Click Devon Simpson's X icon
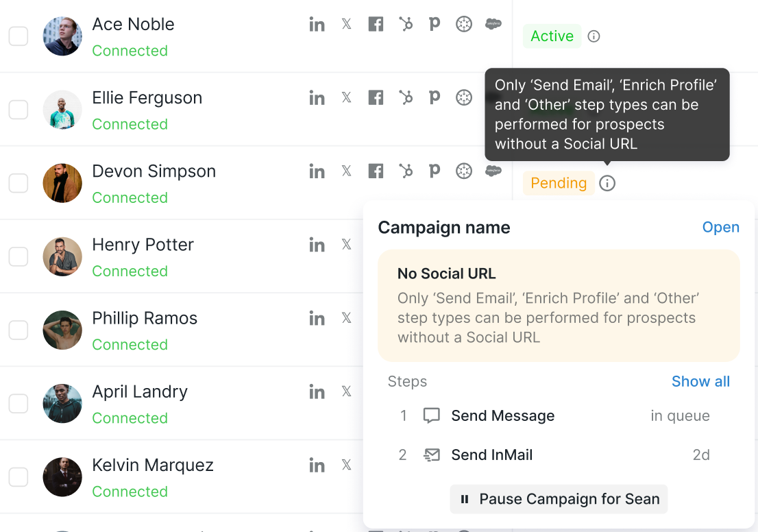The image size is (758, 532). [347, 171]
